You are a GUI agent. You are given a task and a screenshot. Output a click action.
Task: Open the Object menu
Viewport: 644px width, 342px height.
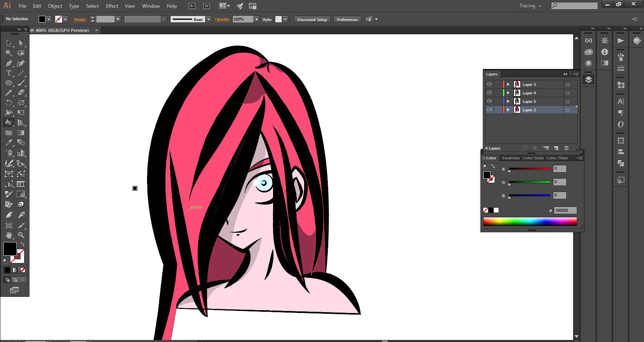point(55,6)
